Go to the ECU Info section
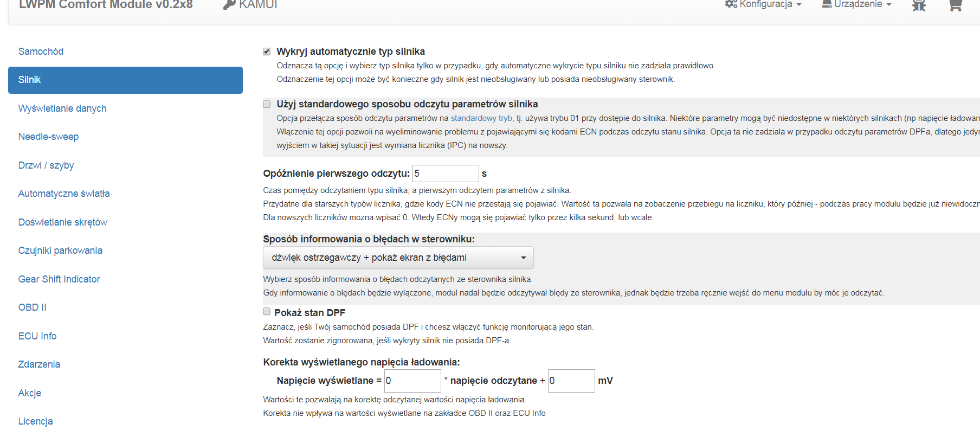This screenshot has height=443, width=980. (x=37, y=336)
